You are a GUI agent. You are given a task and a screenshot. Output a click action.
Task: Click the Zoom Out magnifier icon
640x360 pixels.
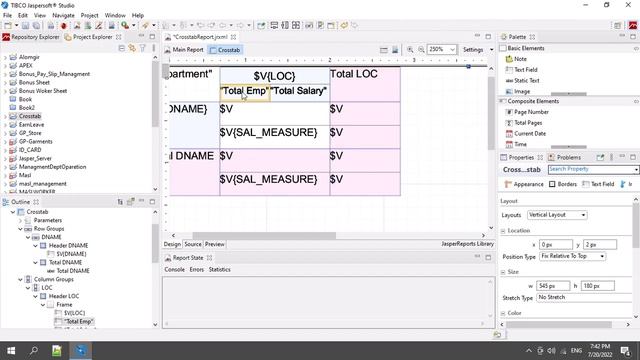[421, 49]
